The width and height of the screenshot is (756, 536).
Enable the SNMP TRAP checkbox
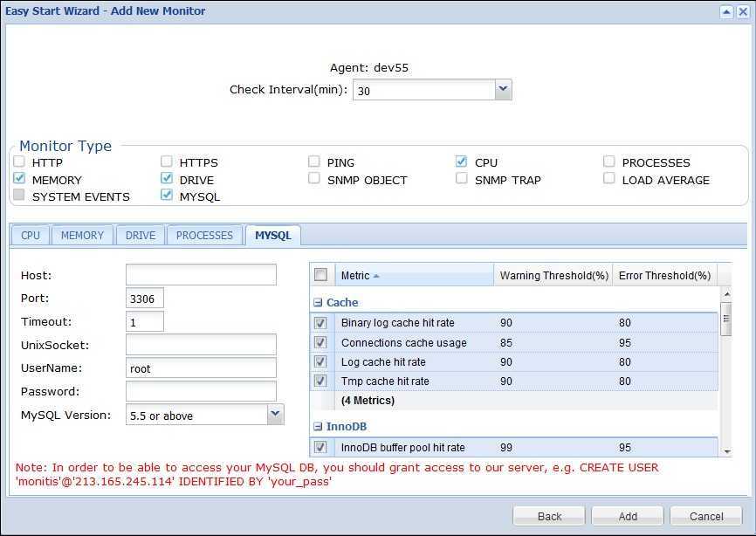coord(462,178)
